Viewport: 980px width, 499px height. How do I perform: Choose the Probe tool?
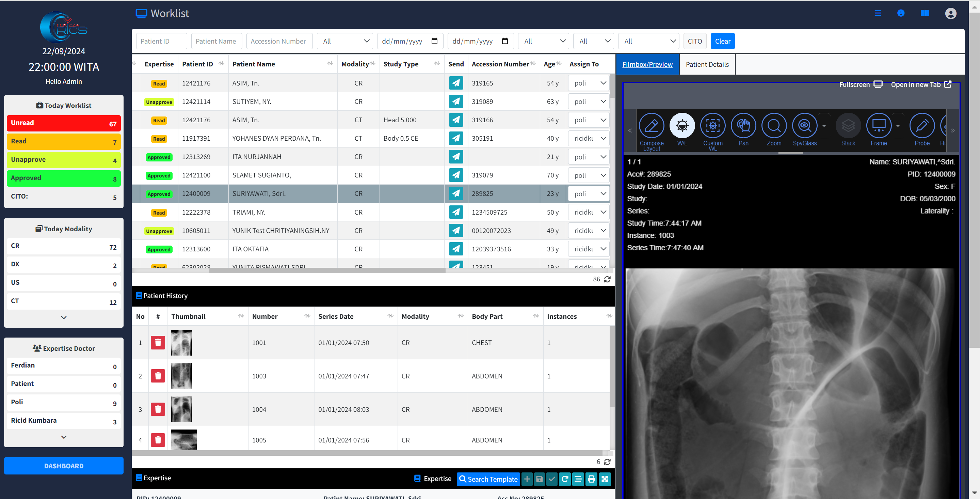coord(922,130)
